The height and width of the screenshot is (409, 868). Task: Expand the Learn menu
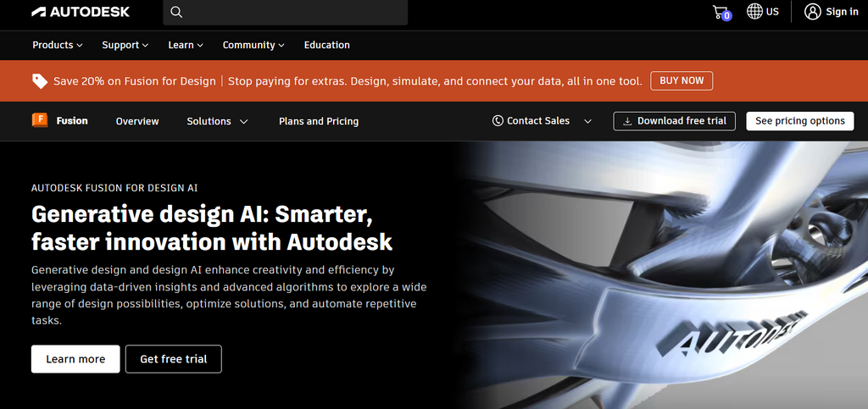pos(186,46)
